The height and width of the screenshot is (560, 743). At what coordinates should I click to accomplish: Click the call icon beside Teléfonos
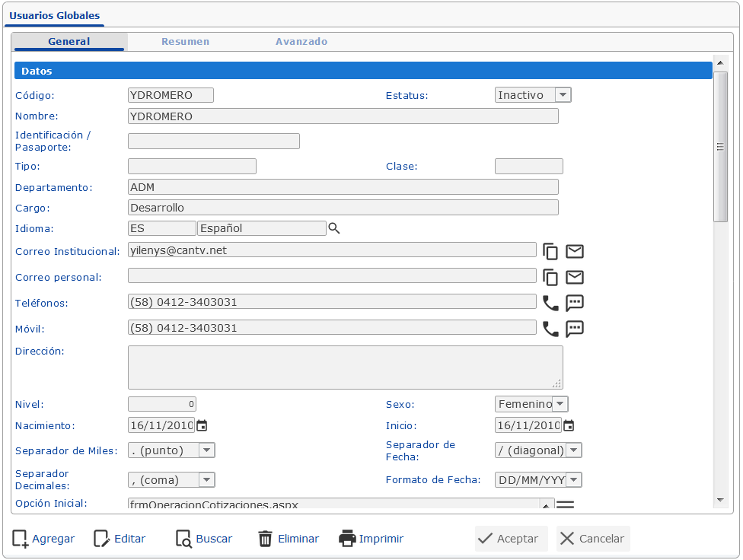click(x=550, y=304)
